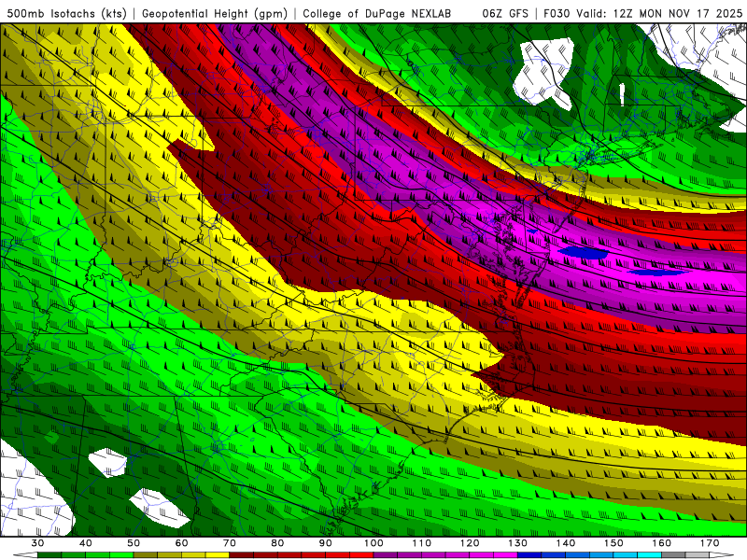Click the '90' color bar label
747x560 pixels.
tap(326, 543)
